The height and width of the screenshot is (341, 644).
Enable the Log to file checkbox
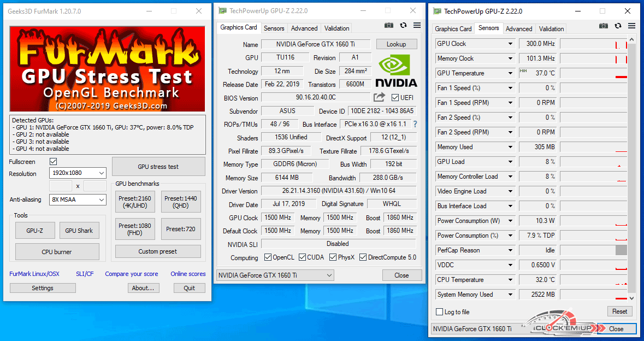click(x=440, y=312)
